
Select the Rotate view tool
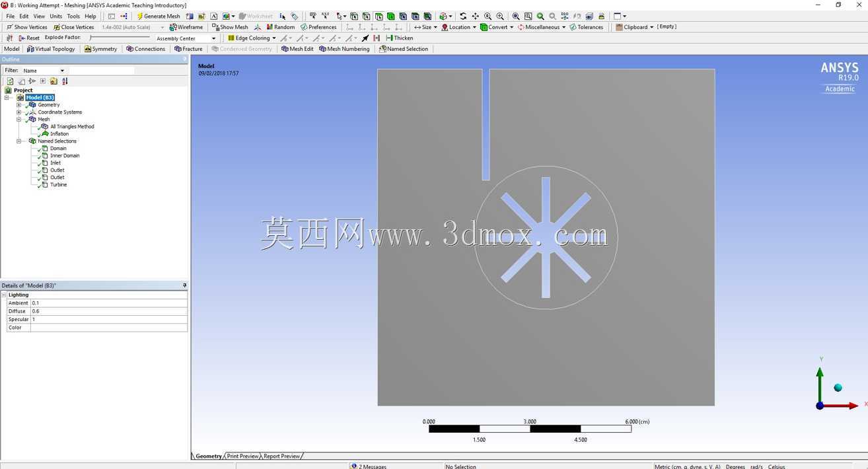pyautogui.click(x=462, y=16)
